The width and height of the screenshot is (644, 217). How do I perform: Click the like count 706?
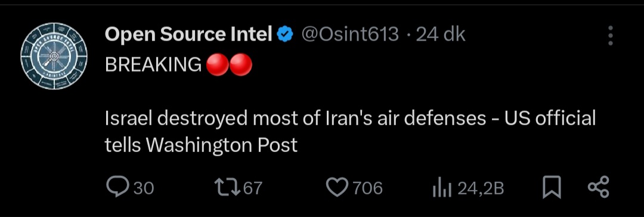click(x=368, y=188)
